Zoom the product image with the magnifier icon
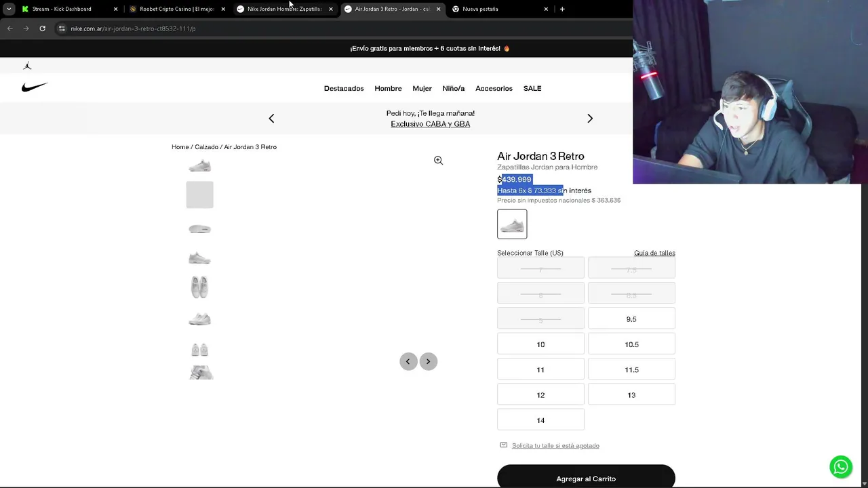The height and width of the screenshot is (488, 868). (x=438, y=161)
